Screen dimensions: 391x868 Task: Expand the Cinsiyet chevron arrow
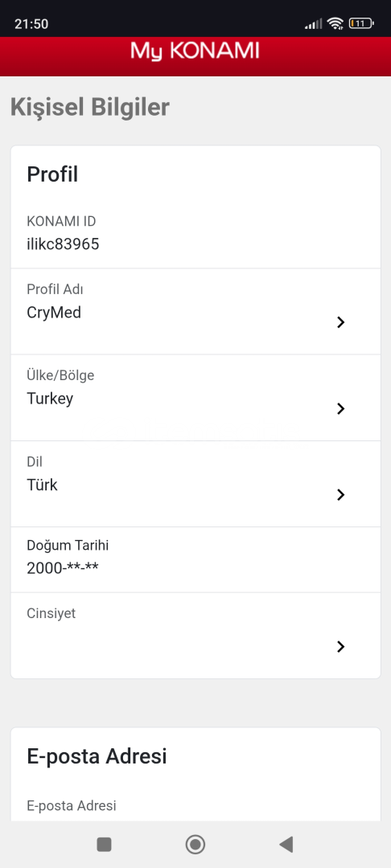coord(340,646)
